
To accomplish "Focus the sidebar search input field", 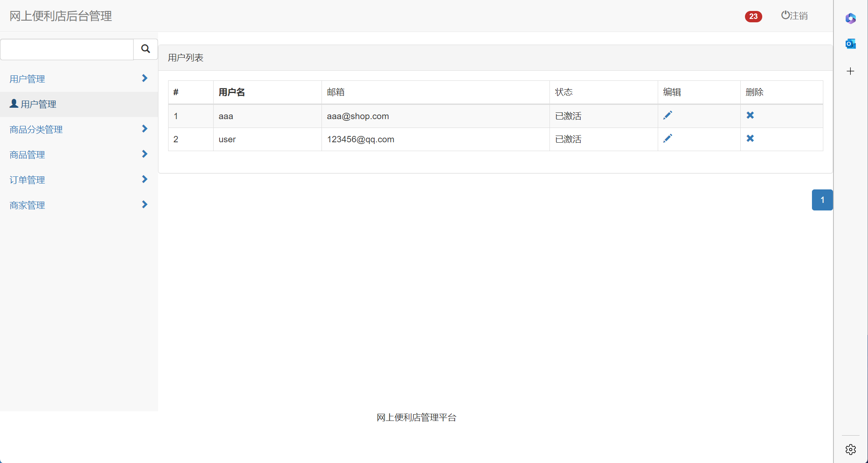I will (x=67, y=50).
